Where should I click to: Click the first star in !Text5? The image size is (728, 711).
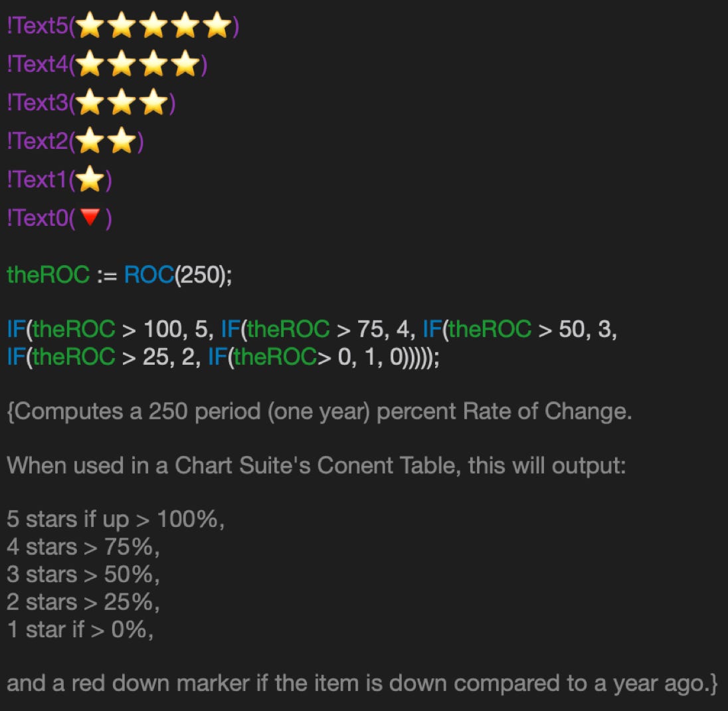pos(90,27)
